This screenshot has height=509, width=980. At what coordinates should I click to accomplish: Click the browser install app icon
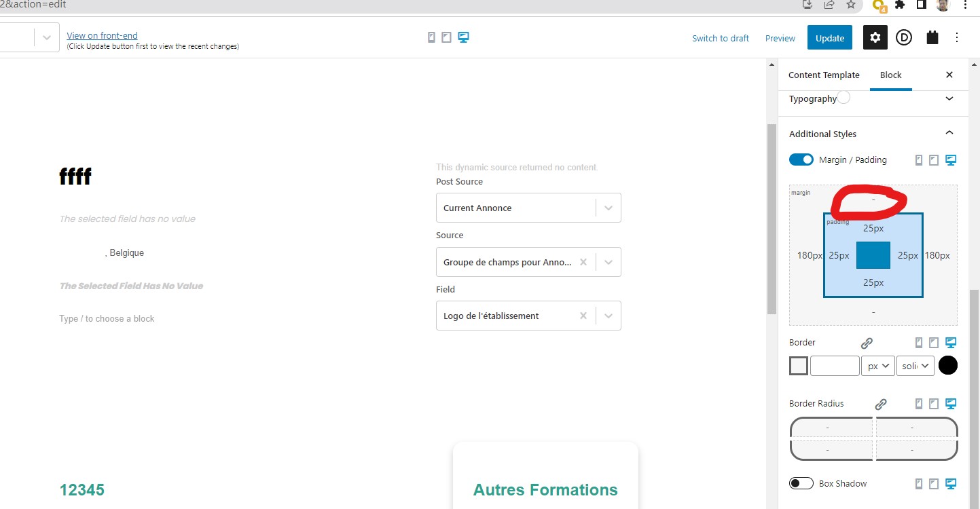pos(807,5)
